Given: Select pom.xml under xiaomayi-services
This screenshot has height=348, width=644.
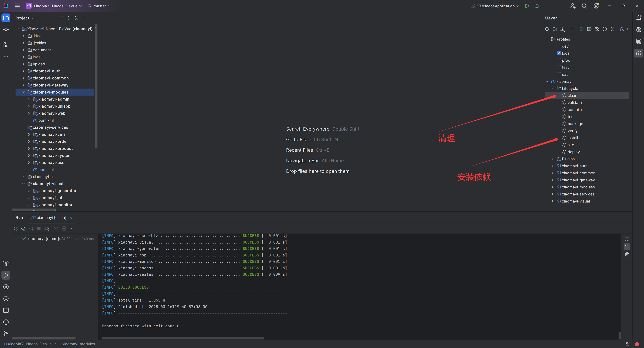Looking at the screenshot, I should coord(46,170).
